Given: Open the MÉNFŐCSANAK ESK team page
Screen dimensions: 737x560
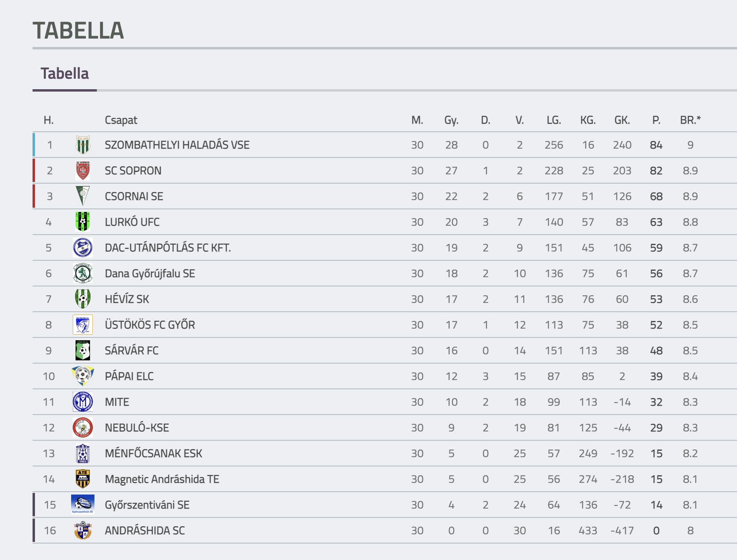Looking at the screenshot, I should (x=154, y=454).
